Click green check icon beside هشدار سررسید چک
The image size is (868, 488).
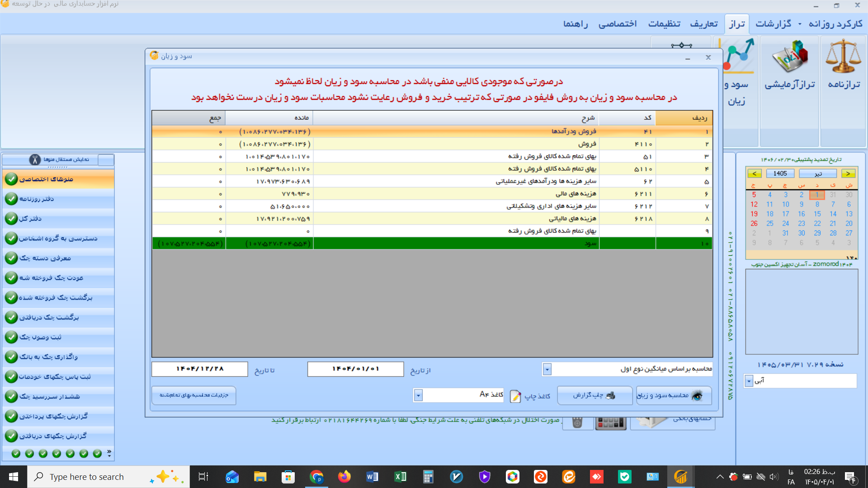11,396
